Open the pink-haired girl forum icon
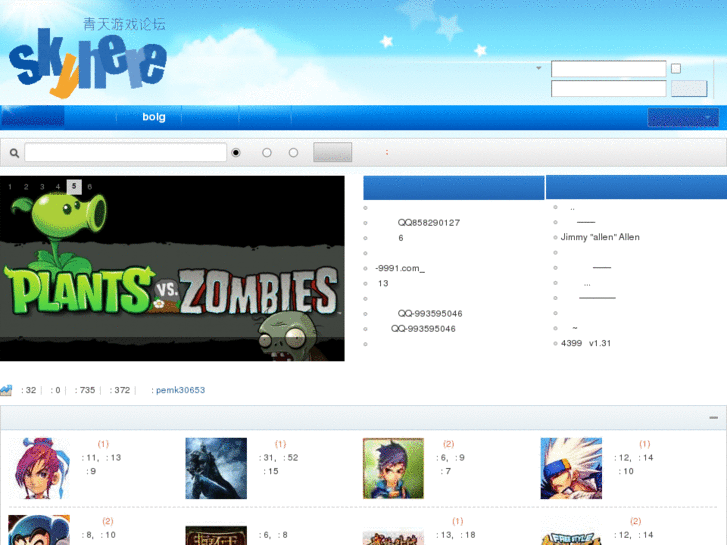 [x=39, y=468]
